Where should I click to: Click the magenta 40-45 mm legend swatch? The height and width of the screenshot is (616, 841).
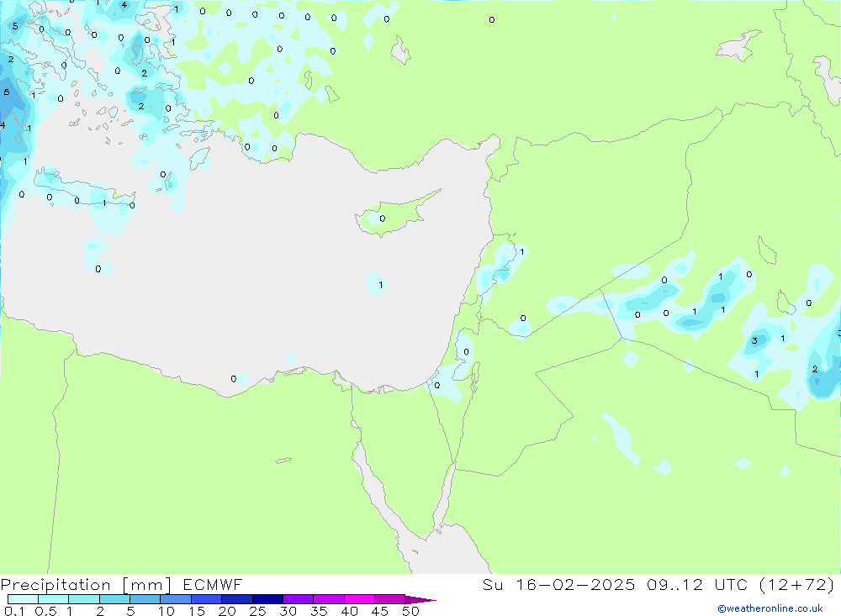[x=359, y=599]
